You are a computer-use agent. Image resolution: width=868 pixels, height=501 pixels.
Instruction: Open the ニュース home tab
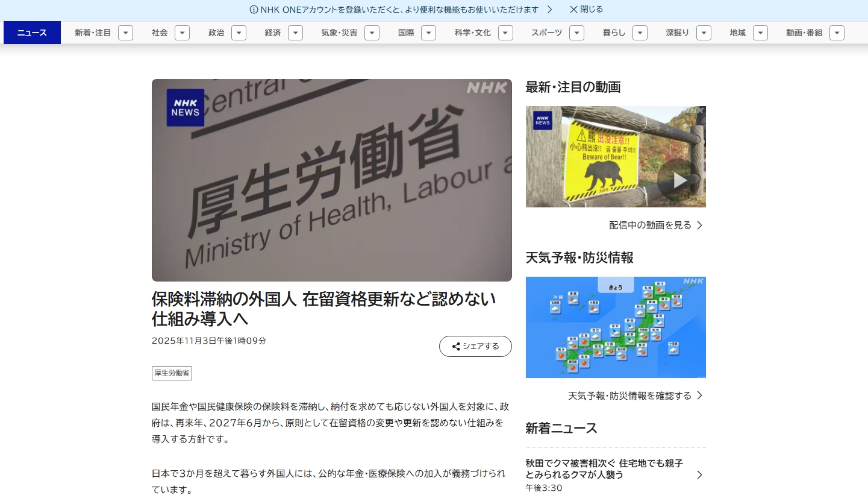[x=32, y=33]
